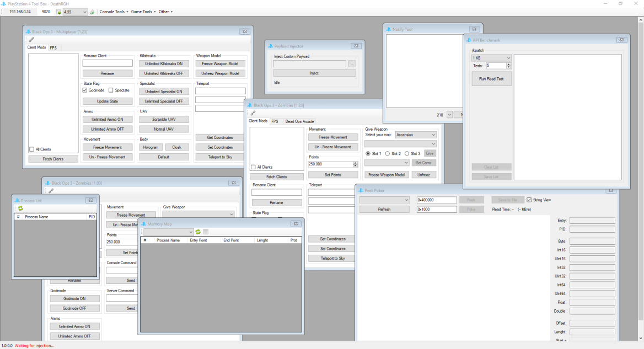This screenshot has height=349, width=644.
Task: Close the Memory Map window
Action: coord(296,224)
